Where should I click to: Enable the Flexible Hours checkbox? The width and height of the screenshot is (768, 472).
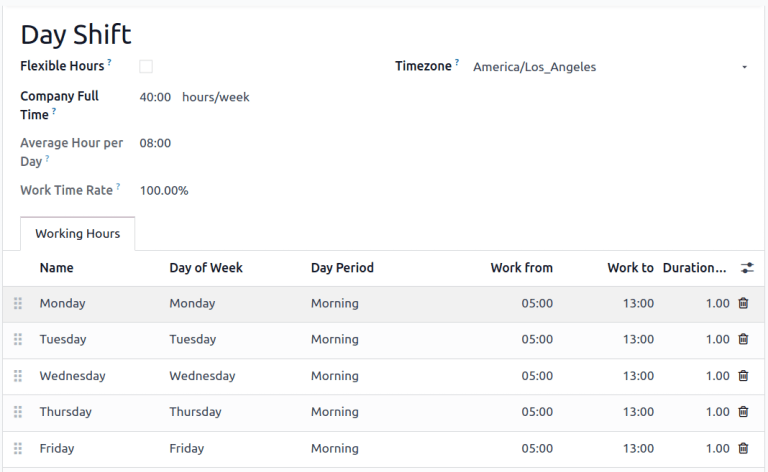coord(146,66)
